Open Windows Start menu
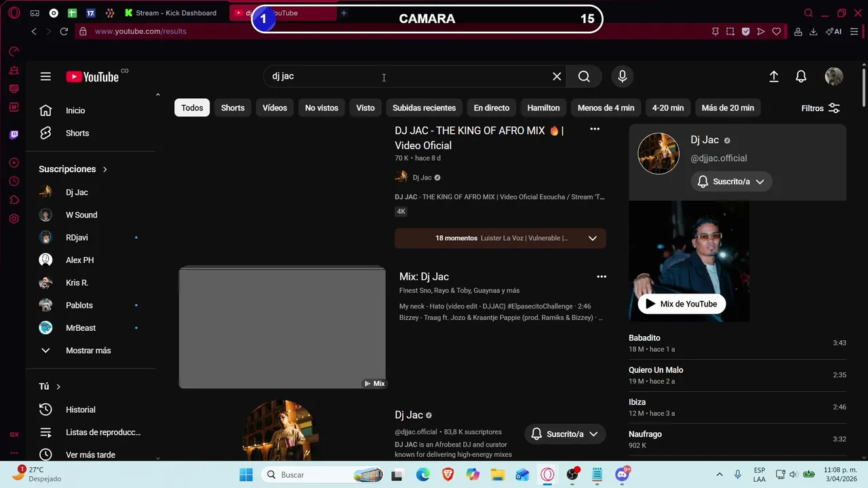The image size is (868, 488). pyautogui.click(x=246, y=474)
